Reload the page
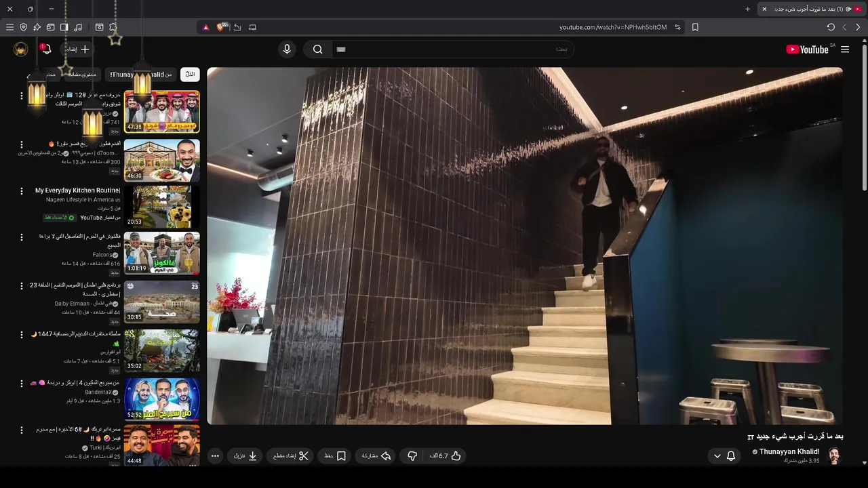The width and height of the screenshot is (868, 488). (x=831, y=27)
